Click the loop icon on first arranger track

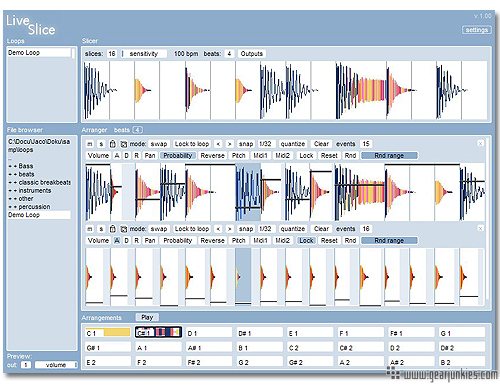(124, 144)
